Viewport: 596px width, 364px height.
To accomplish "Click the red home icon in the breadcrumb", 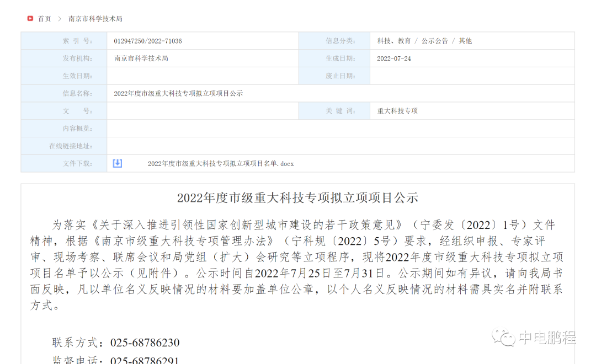I will [31, 18].
